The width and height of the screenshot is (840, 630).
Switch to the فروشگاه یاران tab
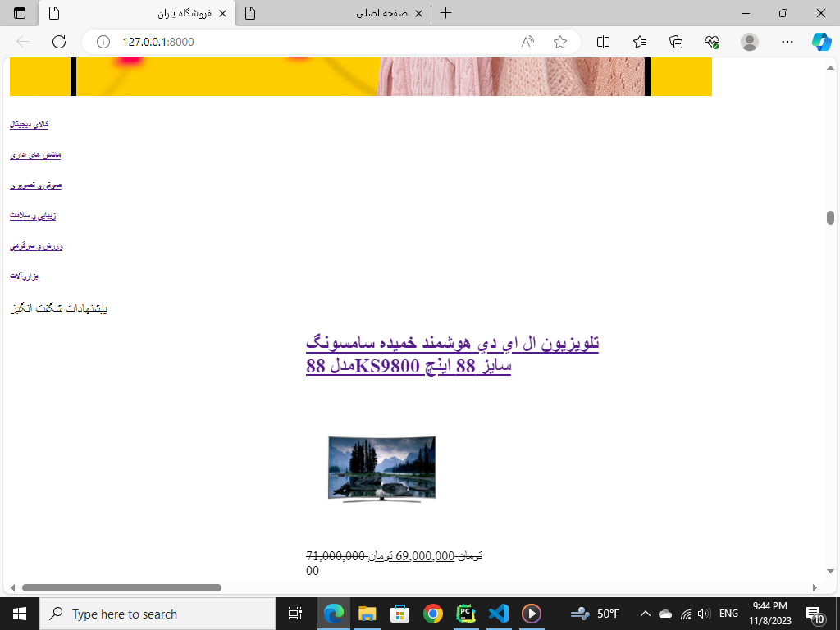coord(137,13)
